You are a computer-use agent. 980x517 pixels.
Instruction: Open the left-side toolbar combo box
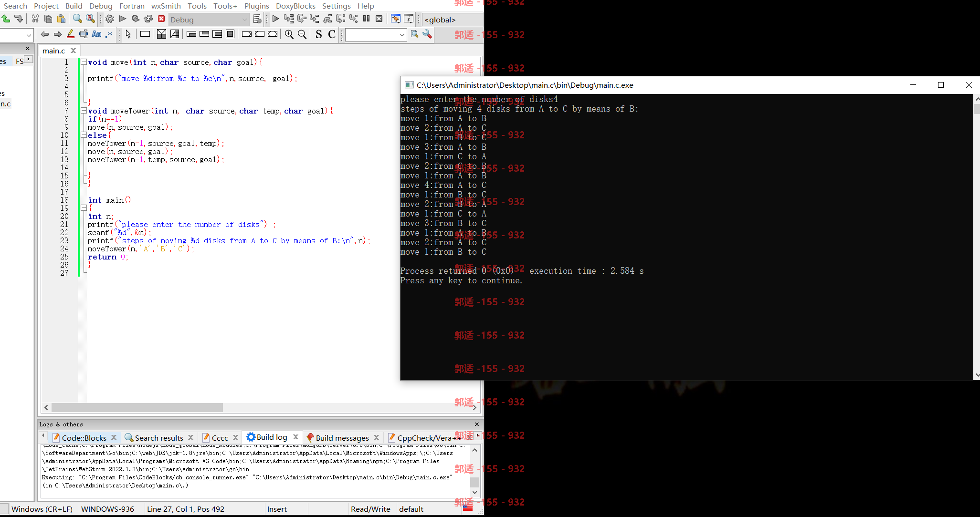tap(16, 35)
